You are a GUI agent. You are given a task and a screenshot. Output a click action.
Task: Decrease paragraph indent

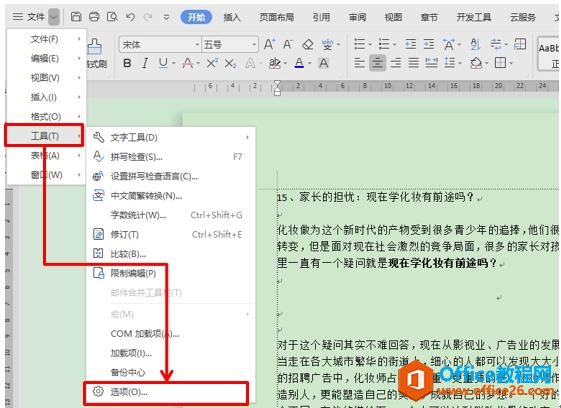coord(410,44)
